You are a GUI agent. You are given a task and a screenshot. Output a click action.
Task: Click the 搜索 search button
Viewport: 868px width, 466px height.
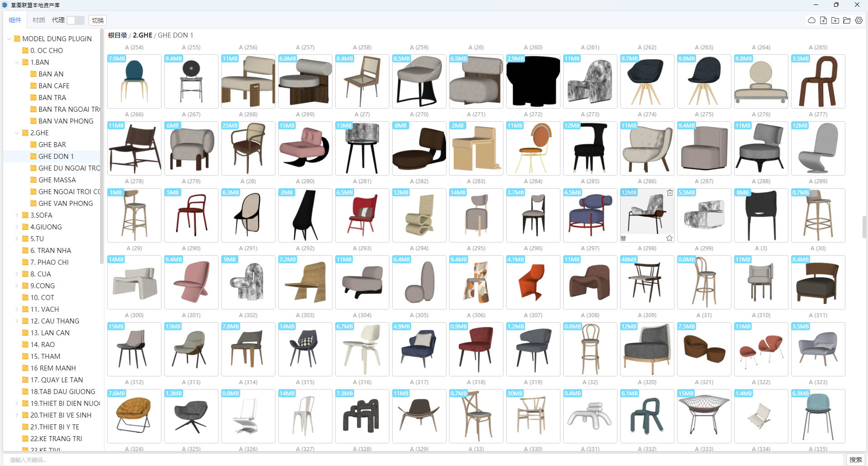[855, 460]
